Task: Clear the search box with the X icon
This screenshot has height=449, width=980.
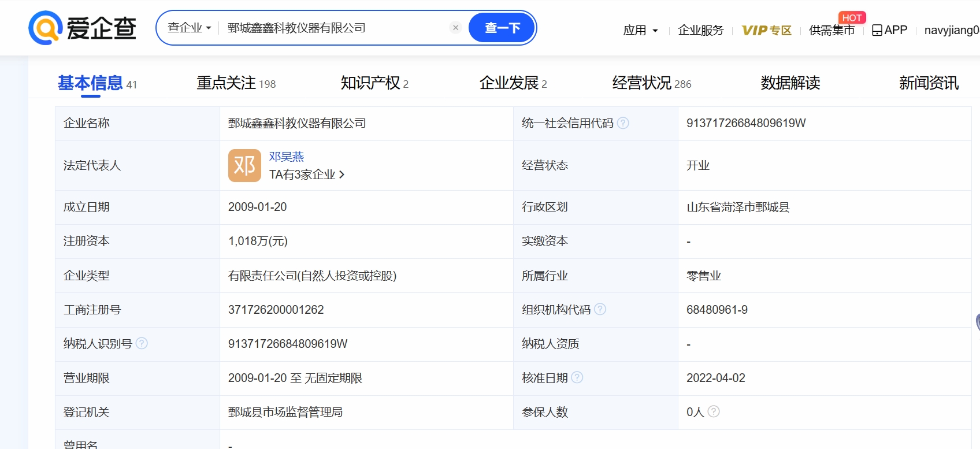Action: 455,28
